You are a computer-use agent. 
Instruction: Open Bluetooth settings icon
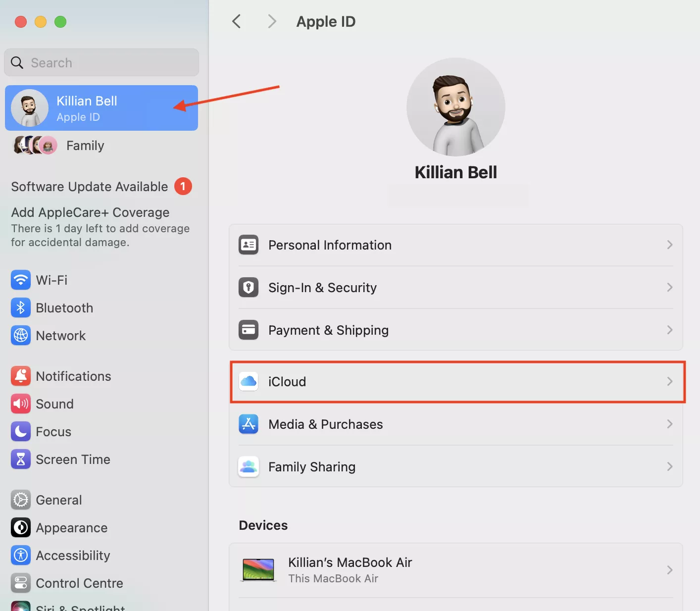coord(20,308)
